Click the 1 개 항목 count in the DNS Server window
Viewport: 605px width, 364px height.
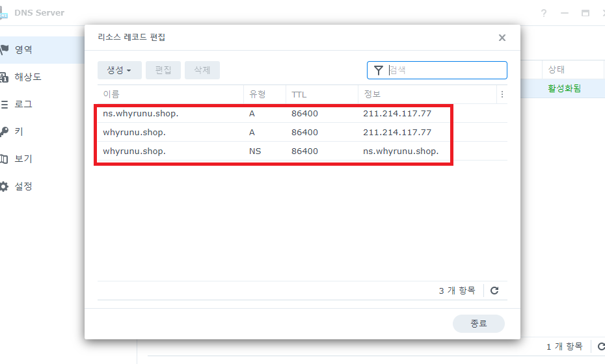coord(564,346)
